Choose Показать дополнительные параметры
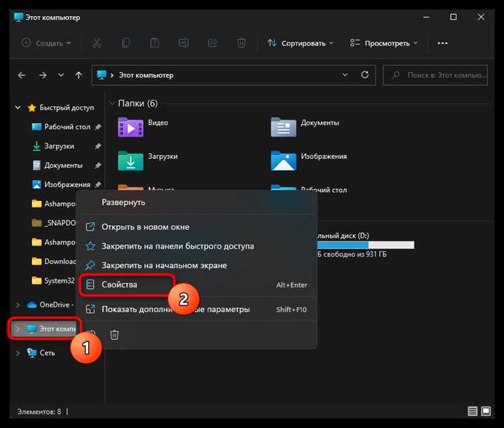This screenshot has width=504, height=428. point(197,309)
